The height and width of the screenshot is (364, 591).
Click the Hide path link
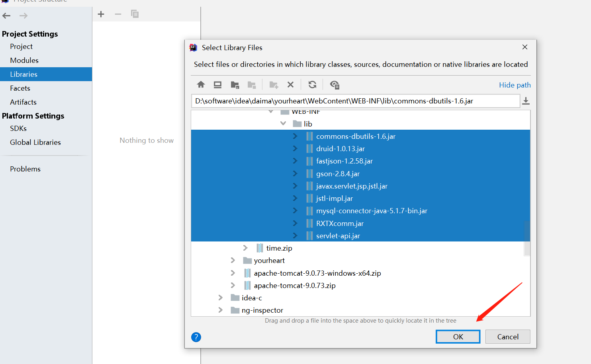515,85
